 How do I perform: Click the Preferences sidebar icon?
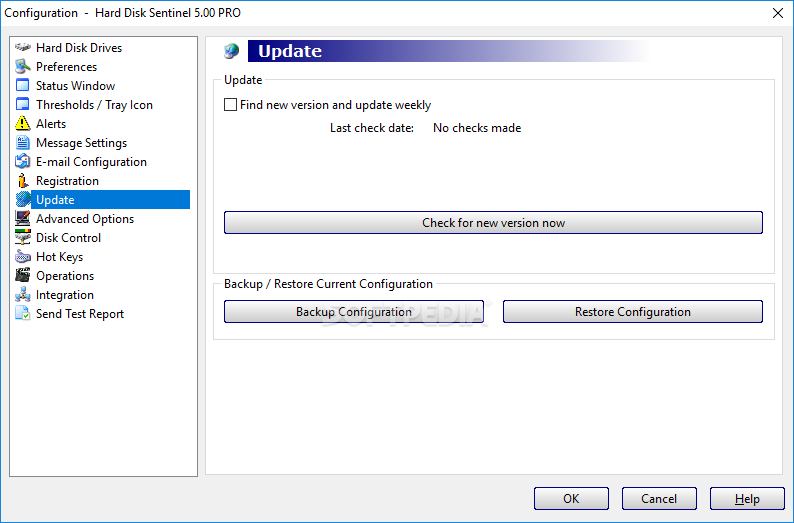22,66
